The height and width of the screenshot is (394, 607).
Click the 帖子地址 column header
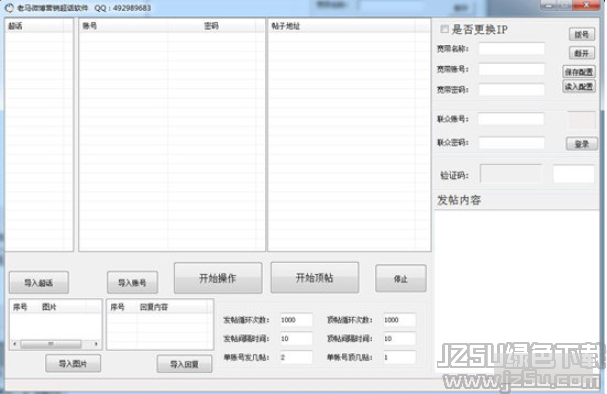[342, 26]
